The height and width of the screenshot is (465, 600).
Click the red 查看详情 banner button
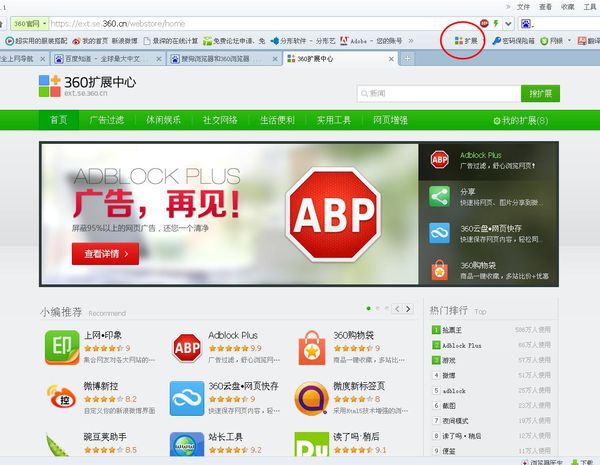click(x=105, y=254)
